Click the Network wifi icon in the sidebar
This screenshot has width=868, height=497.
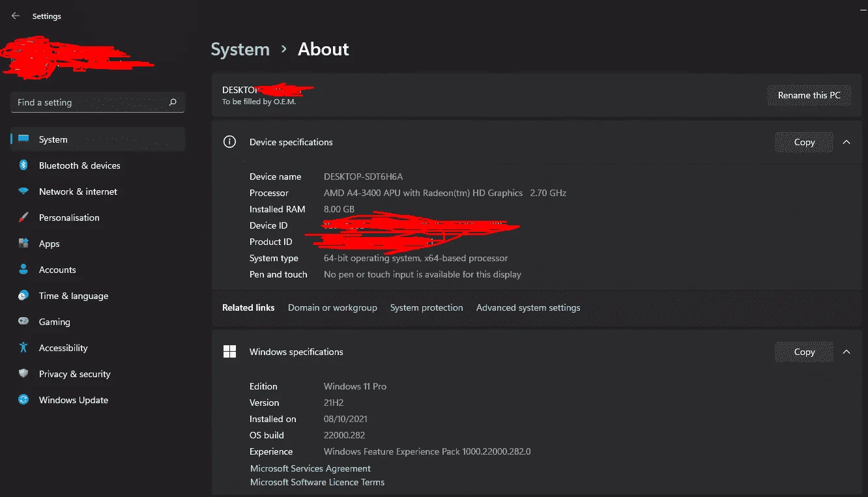click(23, 192)
